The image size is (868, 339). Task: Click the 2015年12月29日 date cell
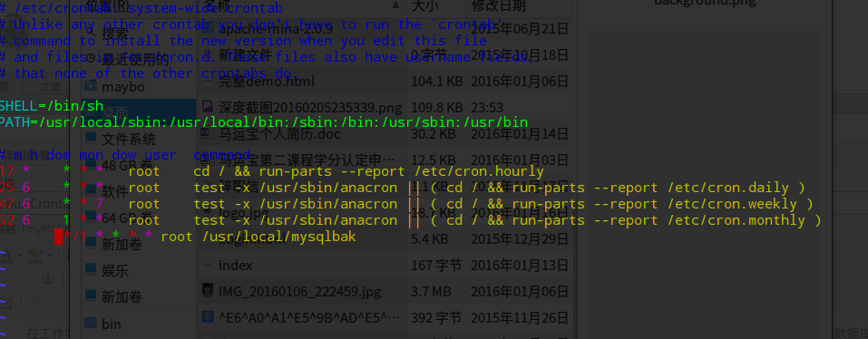[520, 239]
